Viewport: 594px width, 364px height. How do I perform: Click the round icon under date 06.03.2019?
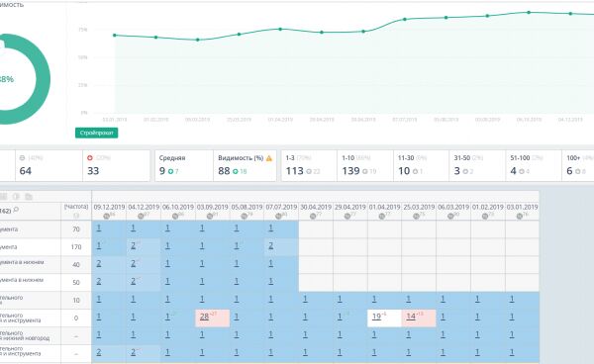[450, 216]
